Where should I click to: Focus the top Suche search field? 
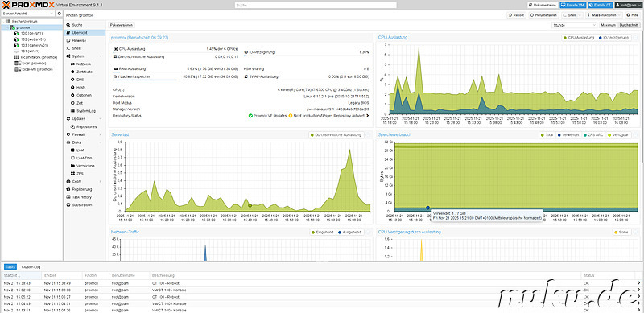coord(316,5)
